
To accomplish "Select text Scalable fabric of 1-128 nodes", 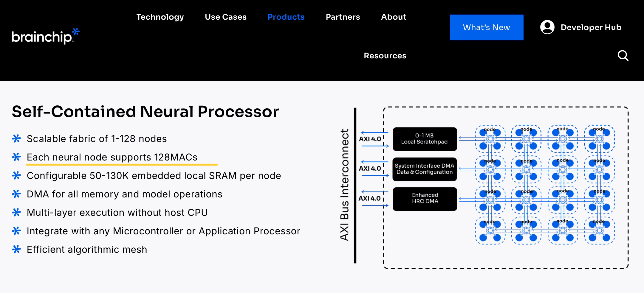I will pos(97,139).
